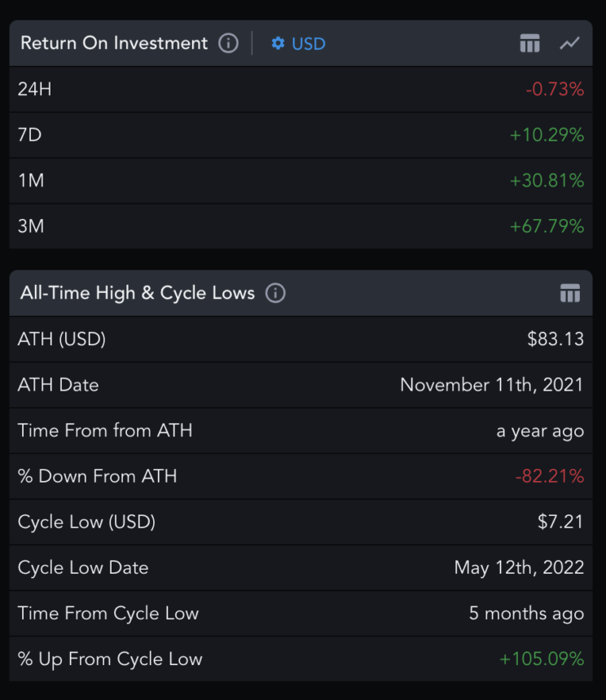The image size is (606, 700).
Task: Switch ROI panel to chart view
Action: point(569,43)
